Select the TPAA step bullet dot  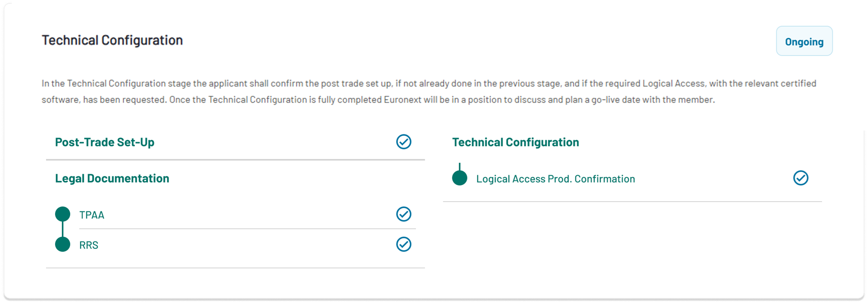(63, 214)
